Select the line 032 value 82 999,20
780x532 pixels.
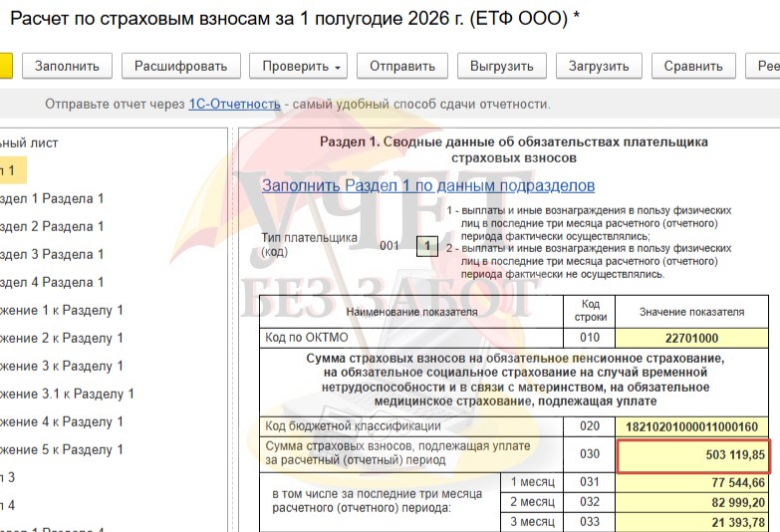click(691, 503)
